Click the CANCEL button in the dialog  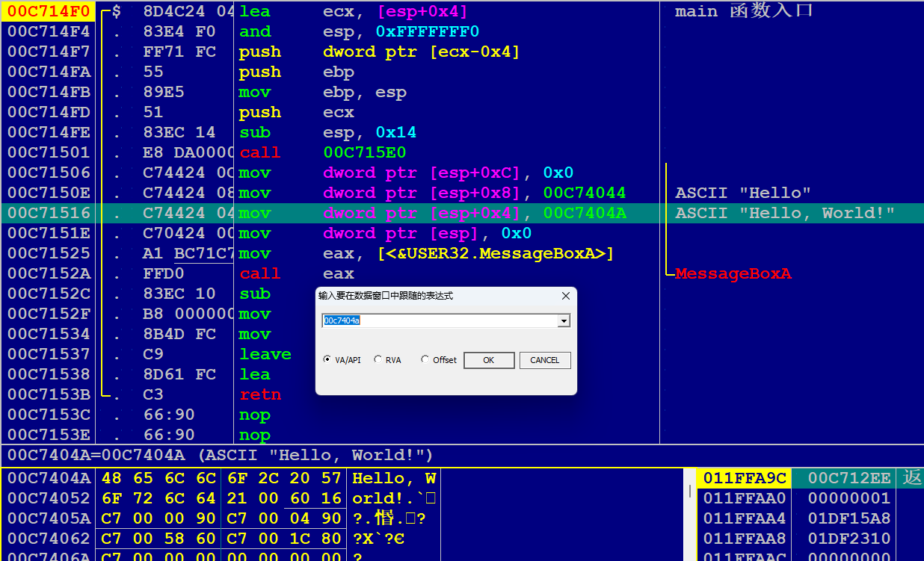click(x=544, y=360)
